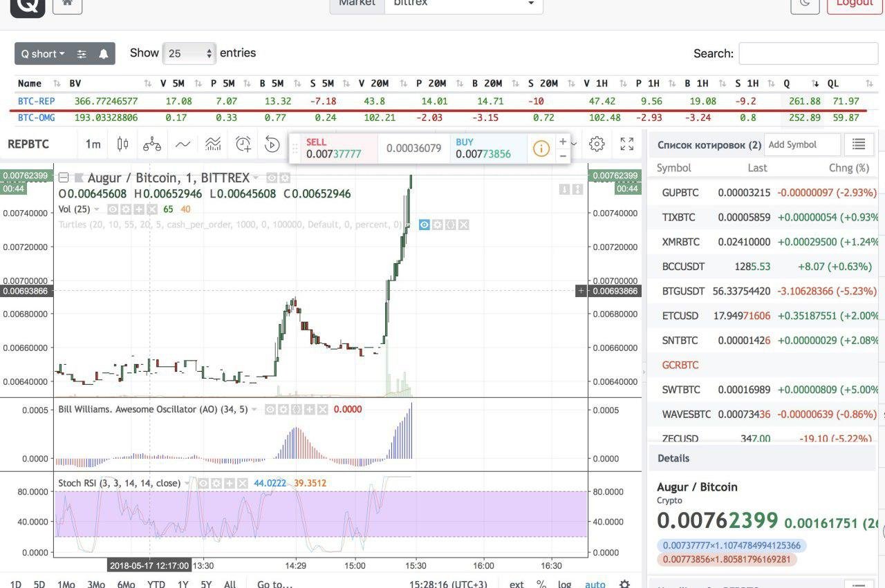Open chart settings gear in toolbar
Screen dimensions: 885x588
tap(597, 144)
